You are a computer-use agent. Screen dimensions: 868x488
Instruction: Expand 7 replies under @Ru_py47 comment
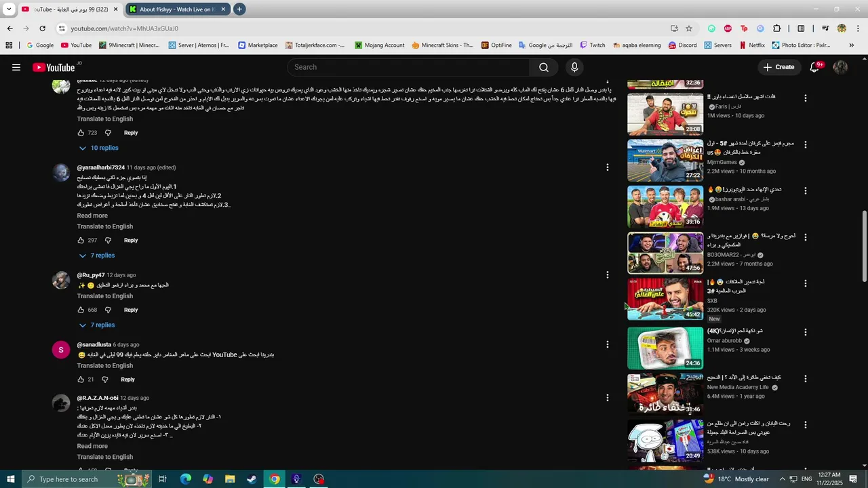click(96, 325)
